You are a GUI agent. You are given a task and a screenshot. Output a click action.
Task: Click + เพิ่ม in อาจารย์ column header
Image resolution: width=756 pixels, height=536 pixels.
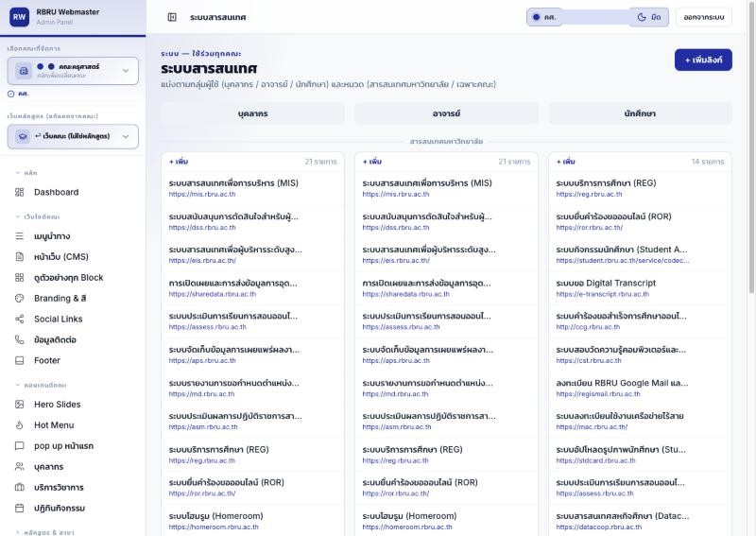point(371,162)
